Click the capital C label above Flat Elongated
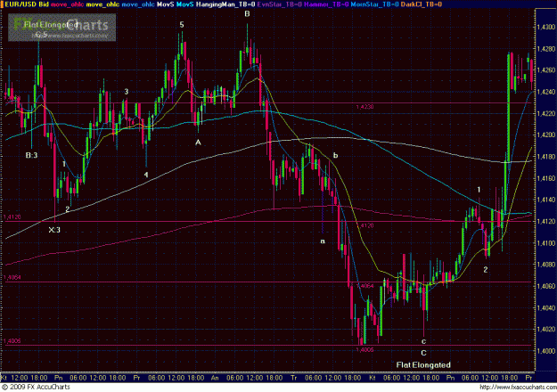Screen dimensions: 557x392 point(423,354)
